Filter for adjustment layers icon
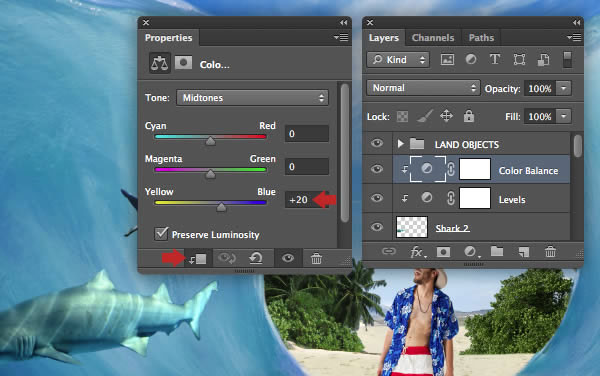Screen dimensions: 600x376 coord(471,59)
